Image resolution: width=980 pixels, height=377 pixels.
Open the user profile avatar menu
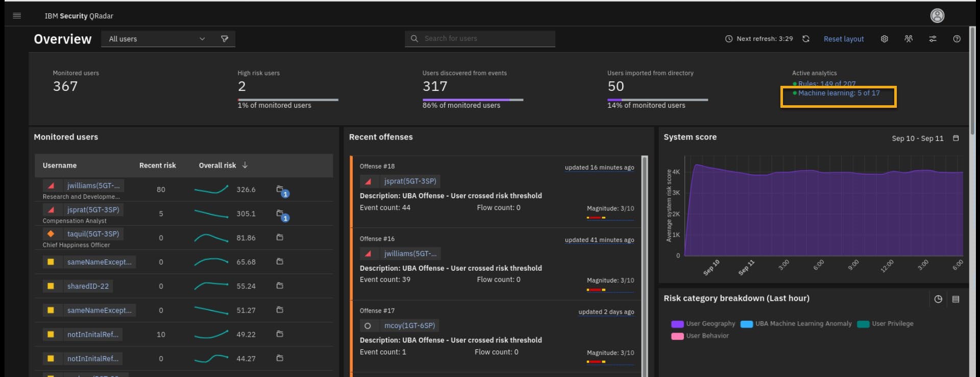(937, 16)
